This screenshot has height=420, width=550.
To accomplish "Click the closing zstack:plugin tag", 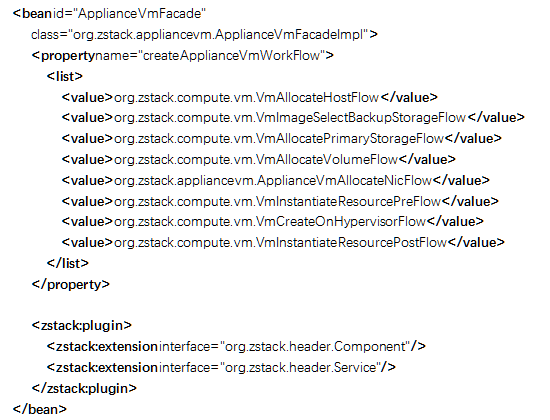I will pyautogui.click(x=84, y=388).
